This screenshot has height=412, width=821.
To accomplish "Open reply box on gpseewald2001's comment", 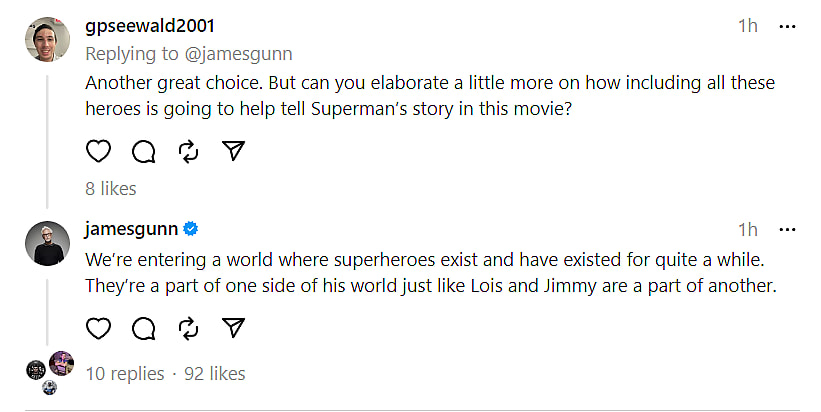I will (x=143, y=151).
